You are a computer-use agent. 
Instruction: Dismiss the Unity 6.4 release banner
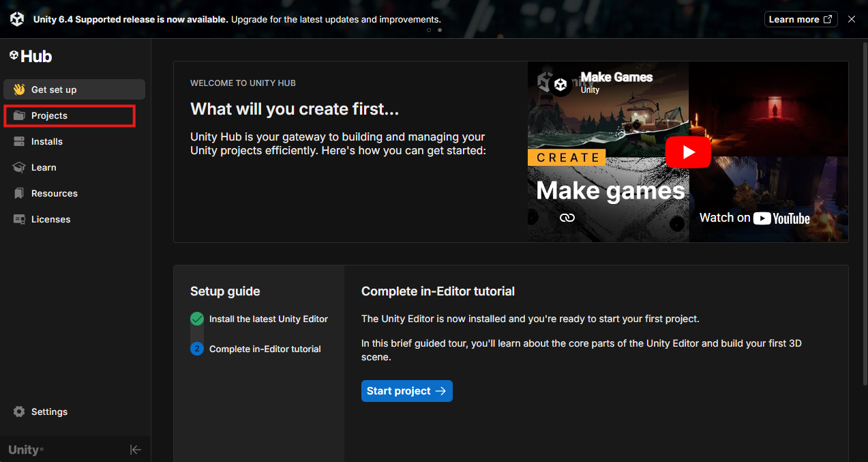(x=851, y=19)
